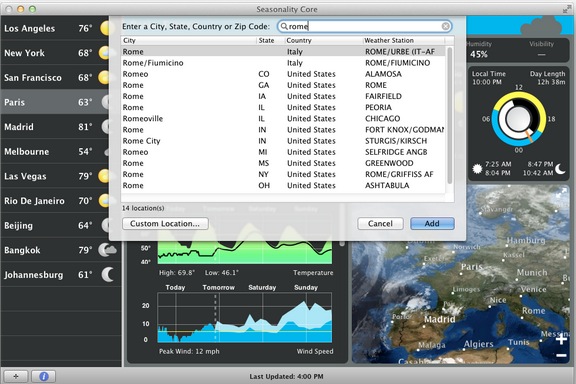Image resolution: width=576 pixels, height=384 pixels.
Task: Select Rio De Janeiro in the sidebar
Action: click(x=55, y=201)
